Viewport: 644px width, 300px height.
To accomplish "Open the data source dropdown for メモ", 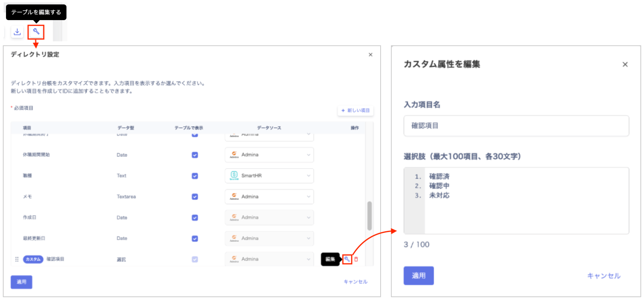I will coord(269,197).
